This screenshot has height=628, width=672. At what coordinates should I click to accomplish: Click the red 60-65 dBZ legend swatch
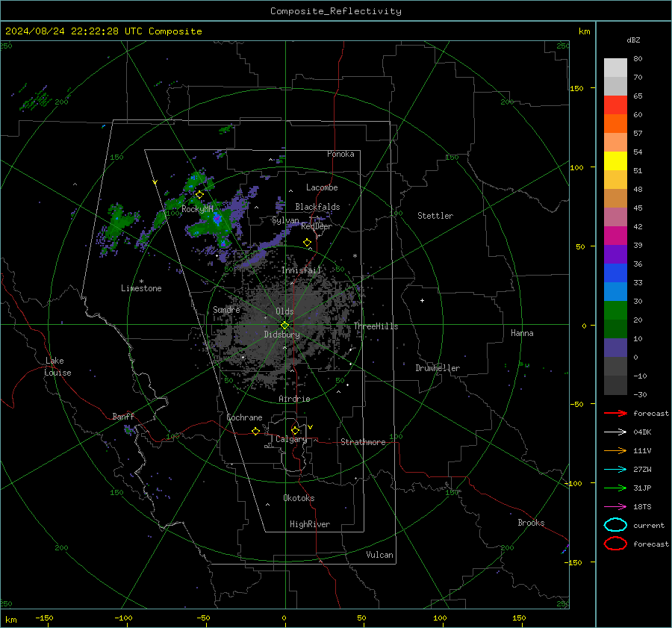point(615,105)
